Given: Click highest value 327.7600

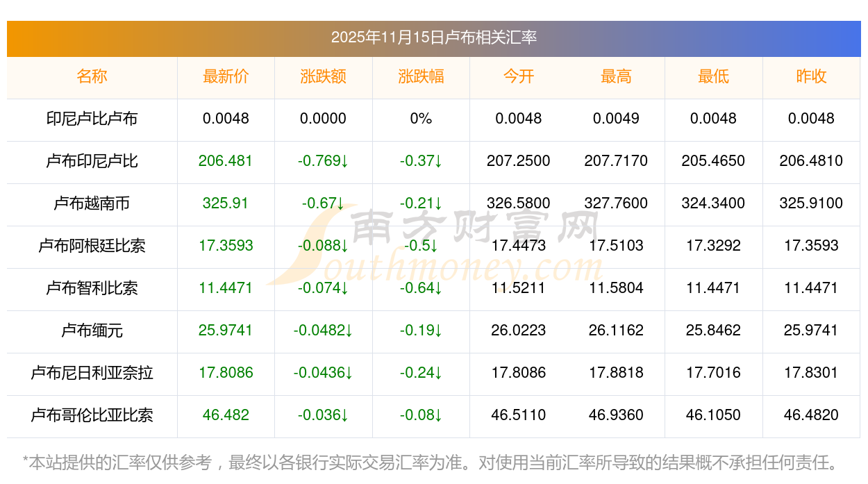Looking at the screenshot, I should click(x=616, y=203).
